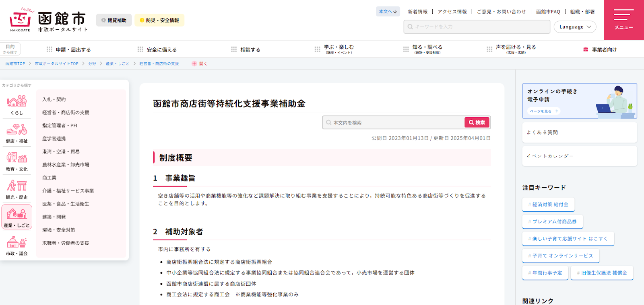Click the gear icon on 閲覧補助 button
Image resolution: width=644 pixels, height=305 pixels.
coord(103,20)
